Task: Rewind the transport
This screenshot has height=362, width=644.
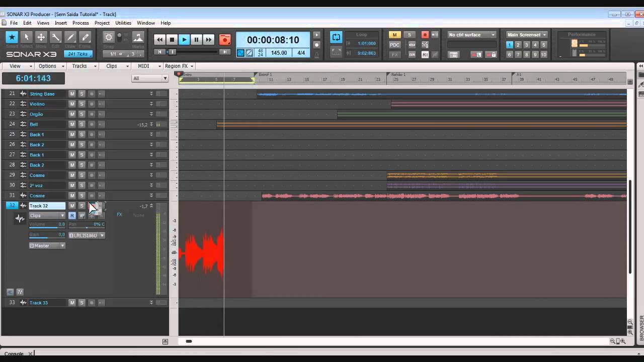Action: pos(159,40)
